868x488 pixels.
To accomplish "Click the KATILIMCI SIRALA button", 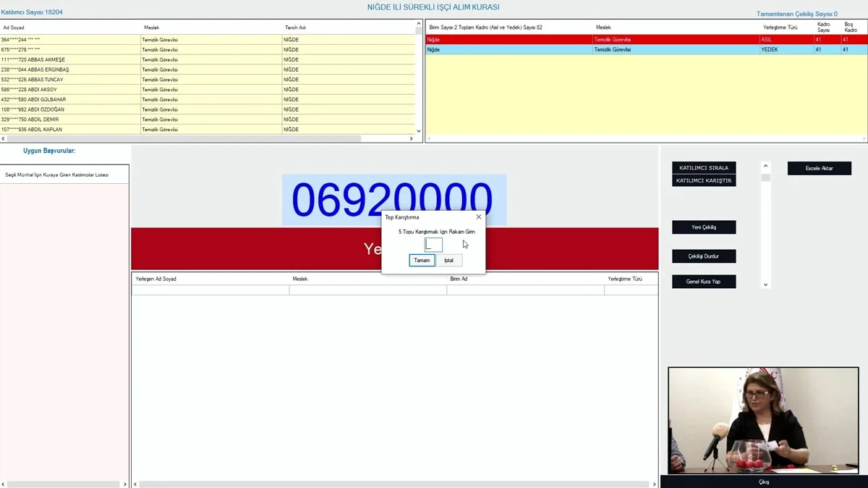I will pos(704,168).
